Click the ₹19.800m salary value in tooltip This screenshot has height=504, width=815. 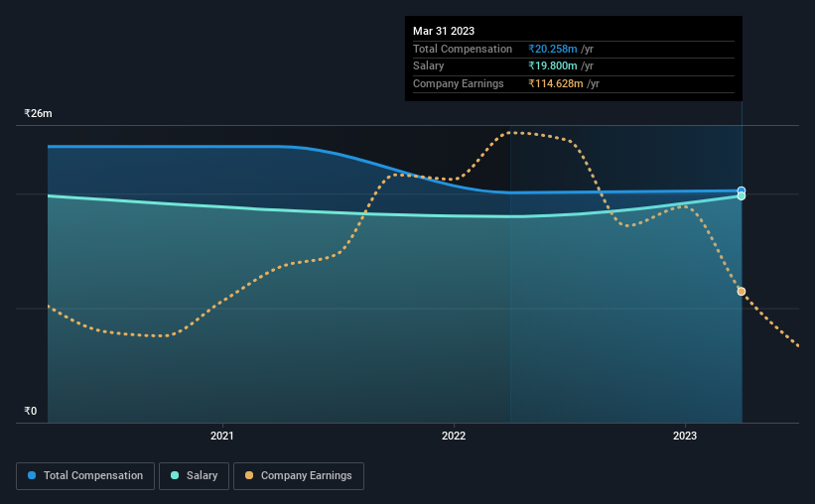point(553,66)
